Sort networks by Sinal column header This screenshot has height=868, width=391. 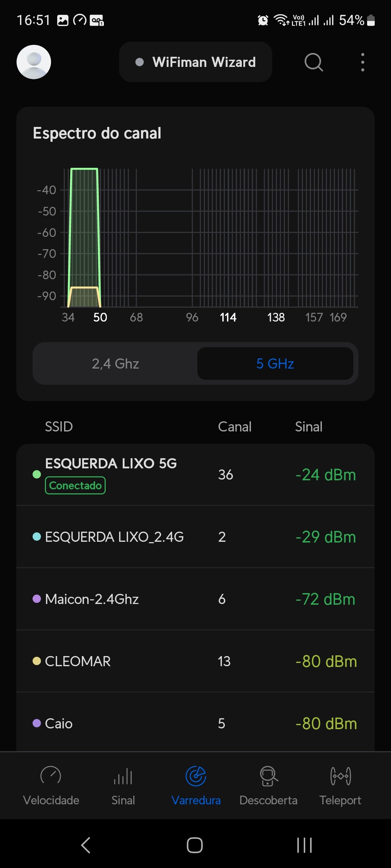(308, 427)
